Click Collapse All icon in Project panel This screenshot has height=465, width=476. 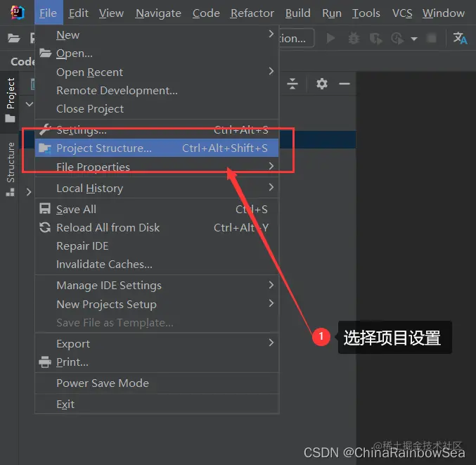click(292, 84)
